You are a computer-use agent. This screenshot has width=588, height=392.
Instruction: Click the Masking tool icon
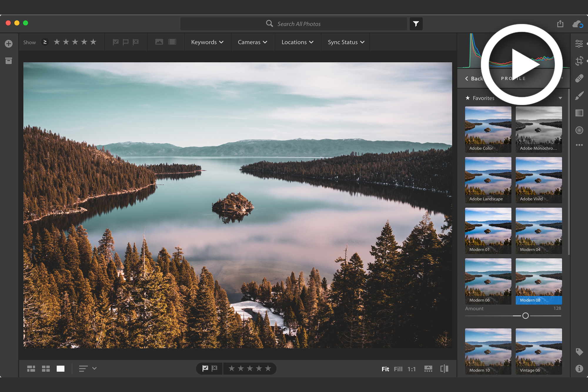click(580, 129)
